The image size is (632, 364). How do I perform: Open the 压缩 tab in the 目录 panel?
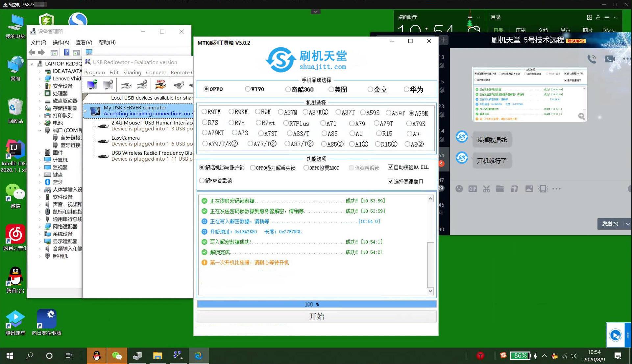[x=521, y=30]
